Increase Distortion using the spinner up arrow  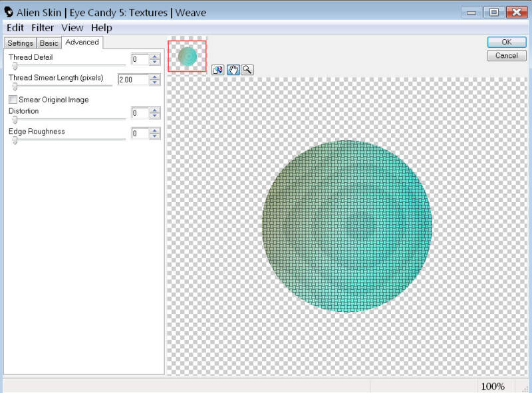[x=155, y=110]
